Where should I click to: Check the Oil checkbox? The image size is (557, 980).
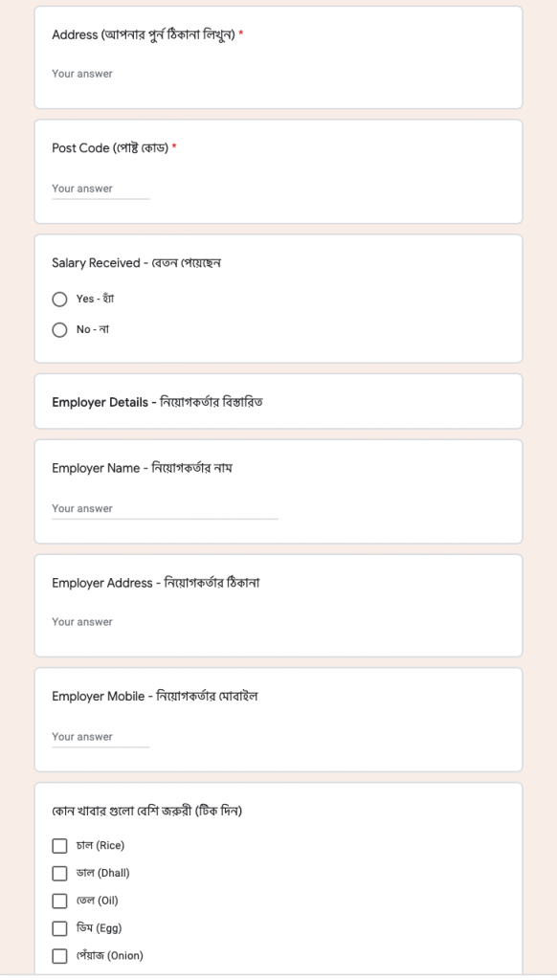[x=59, y=901]
